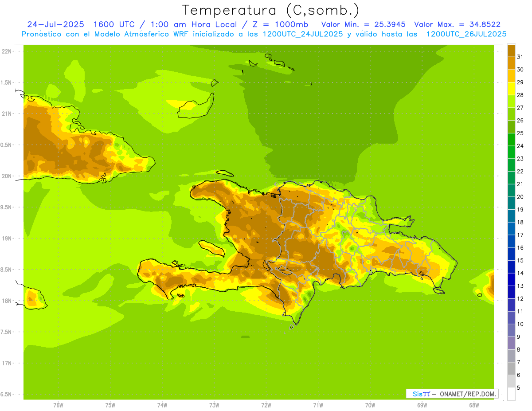Viewport: 532px width, 411px height.
Task: Click the '1200UTC_24JUL2025' initialization time
Action: click(303, 34)
